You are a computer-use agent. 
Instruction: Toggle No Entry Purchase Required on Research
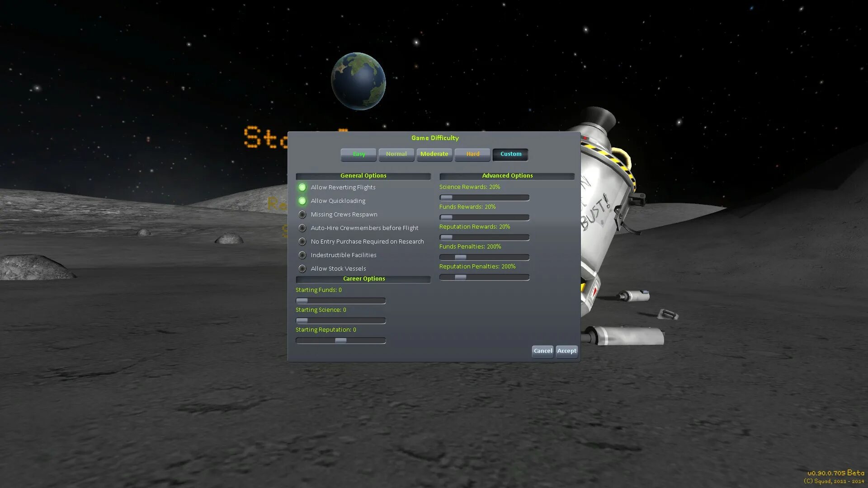click(302, 241)
